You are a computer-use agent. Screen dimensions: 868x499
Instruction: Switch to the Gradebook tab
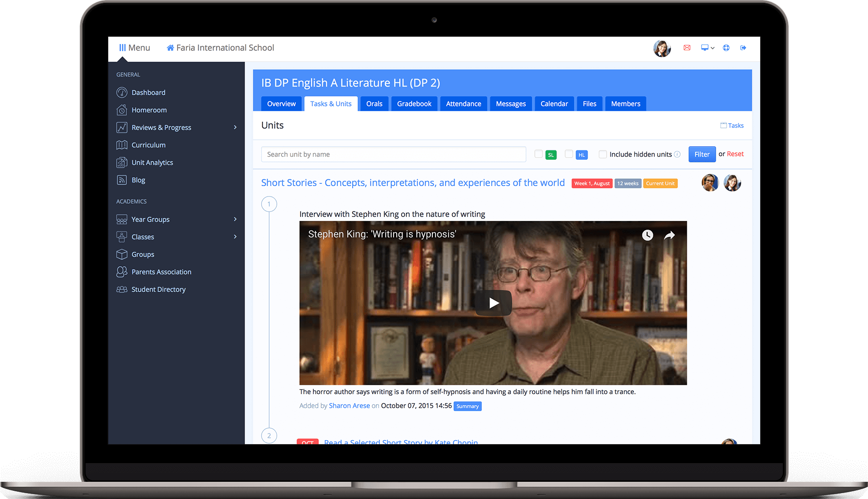click(414, 104)
